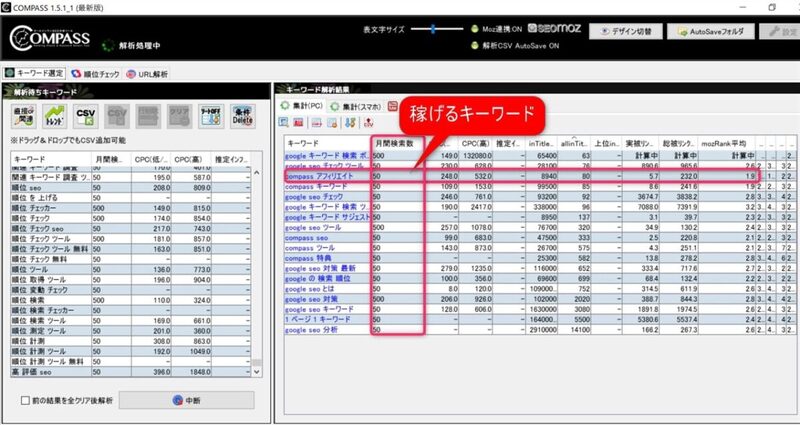Select 順位 検索 チェッカー row
The image size is (800, 425).
(x=131, y=310)
